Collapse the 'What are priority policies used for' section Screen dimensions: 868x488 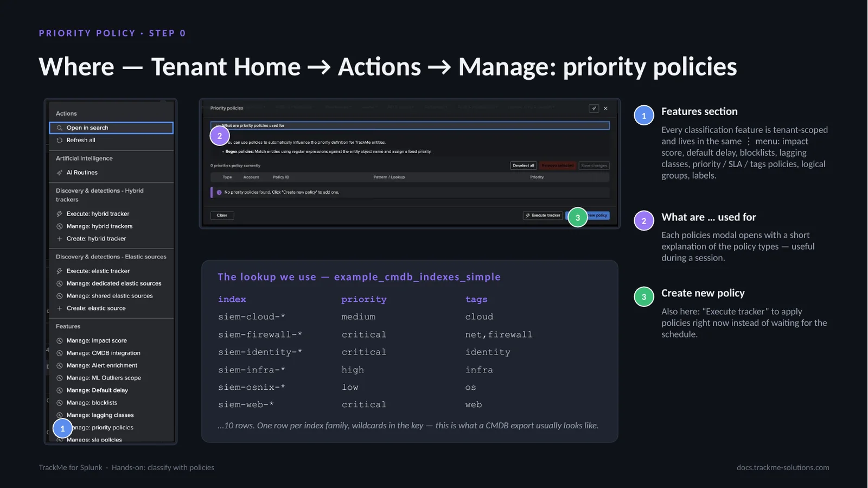[410, 125]
